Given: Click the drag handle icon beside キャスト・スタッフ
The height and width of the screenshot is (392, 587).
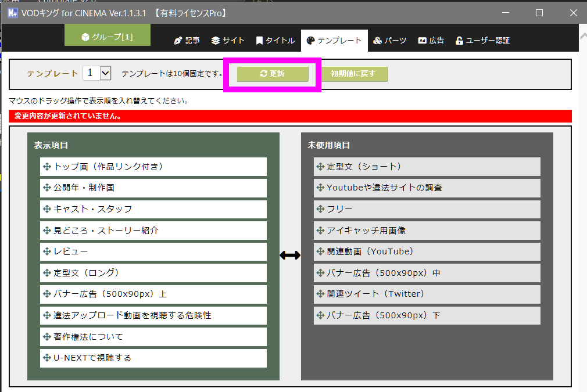Looking at the screenshot, I should [x=47, y=209].
